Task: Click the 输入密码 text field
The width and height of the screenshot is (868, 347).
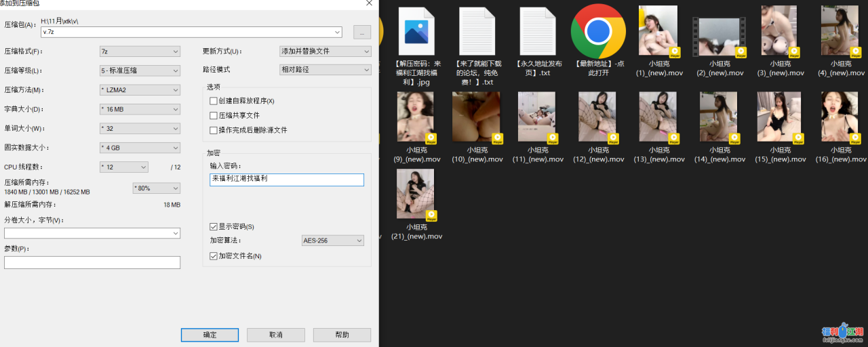Action: (287, 180)
